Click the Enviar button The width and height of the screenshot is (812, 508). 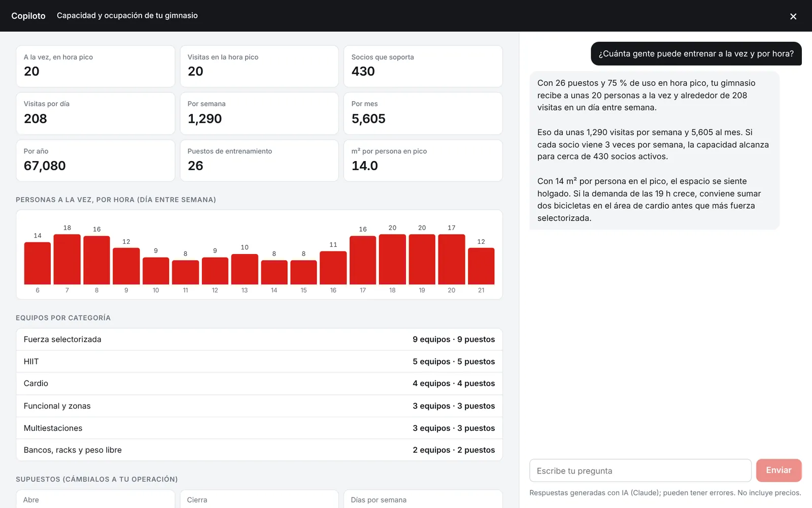779,470
